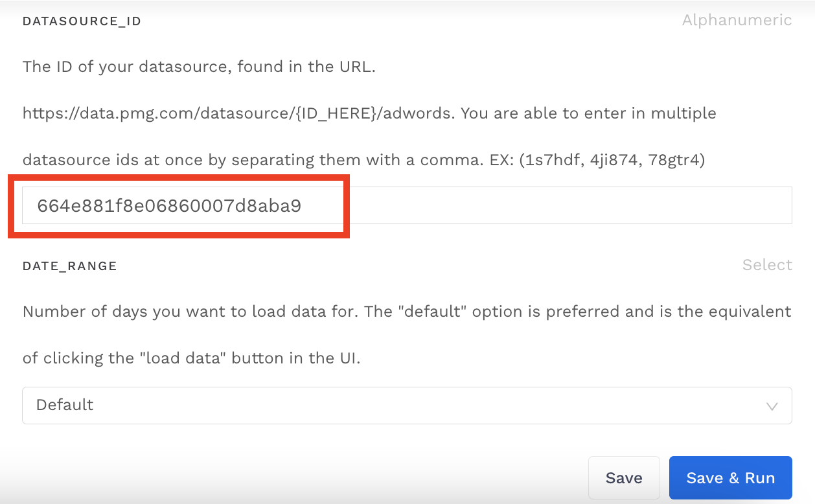This screenshot has width=815, height=504.
Task: Click the blue Save & Run label text
Action: pyautogui.click(x=730, y=477)
